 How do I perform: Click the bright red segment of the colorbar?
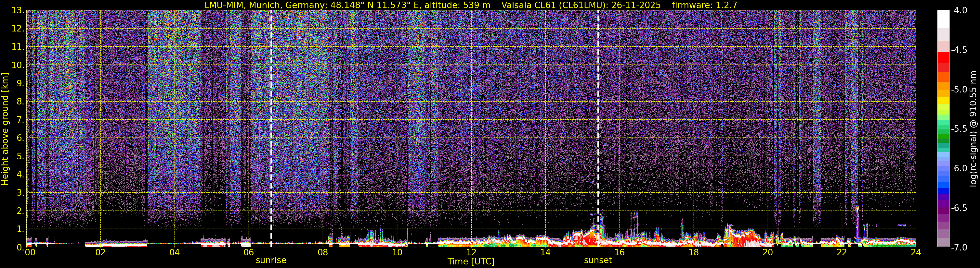(x=944, y=57)
